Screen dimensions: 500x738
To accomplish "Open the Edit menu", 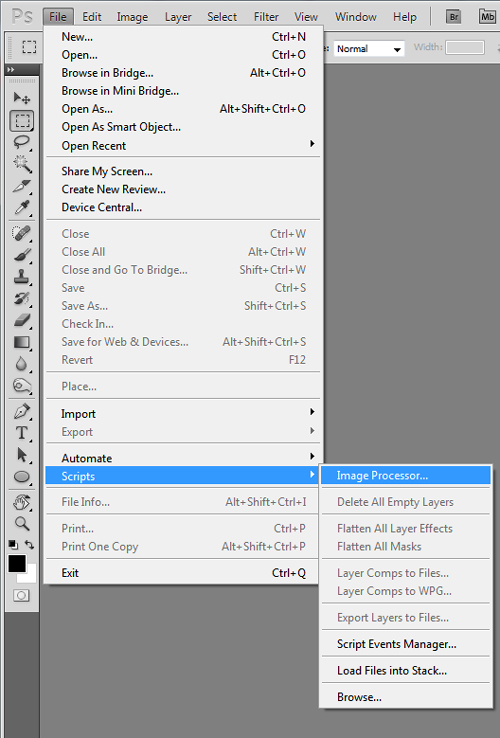I will (92, 17).
